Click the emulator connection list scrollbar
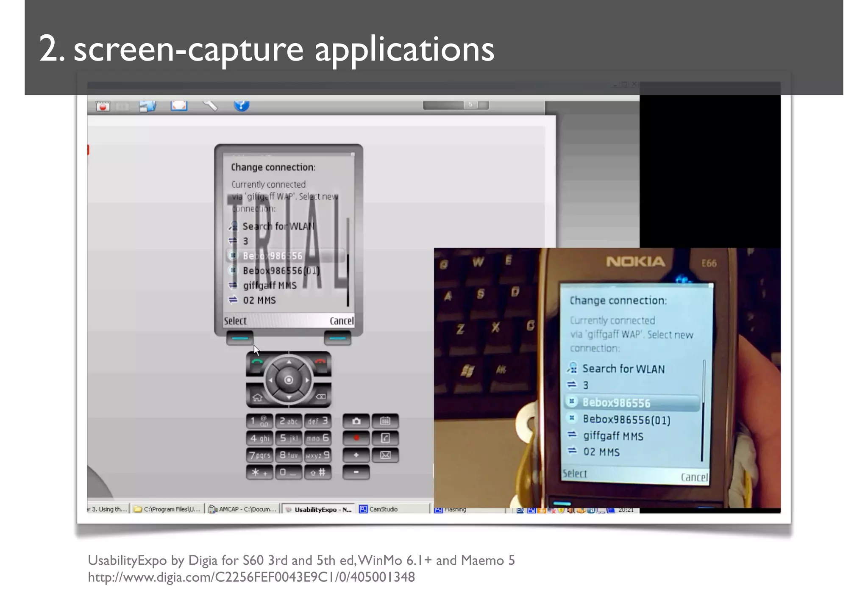The image size is (868, 613). click(348, 262)
